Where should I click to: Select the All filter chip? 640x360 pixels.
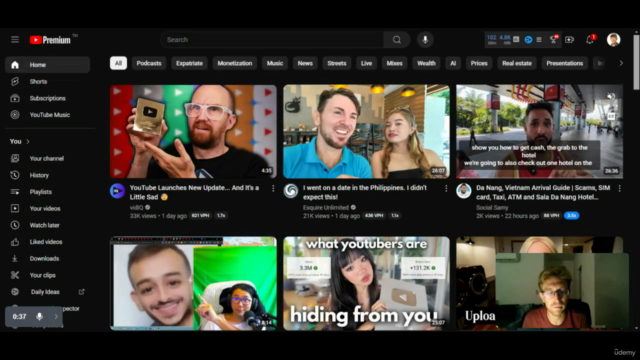click(x=118, y=63)
